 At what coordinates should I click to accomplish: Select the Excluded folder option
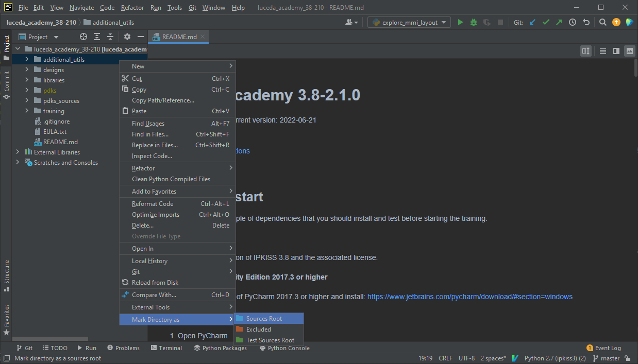258,330
